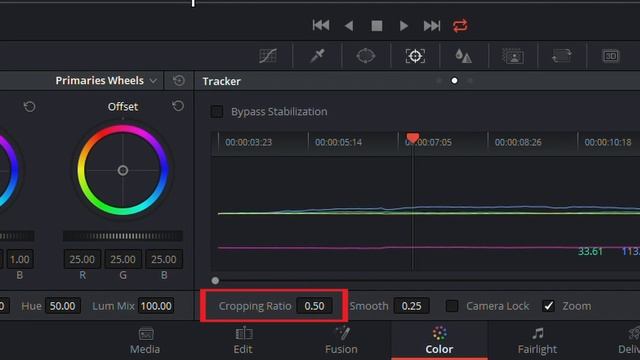This screenshot has width=640, height=360.
Task: Click timecode 00:00:10:18 in tracker ruler
Action: pos(608,142)
